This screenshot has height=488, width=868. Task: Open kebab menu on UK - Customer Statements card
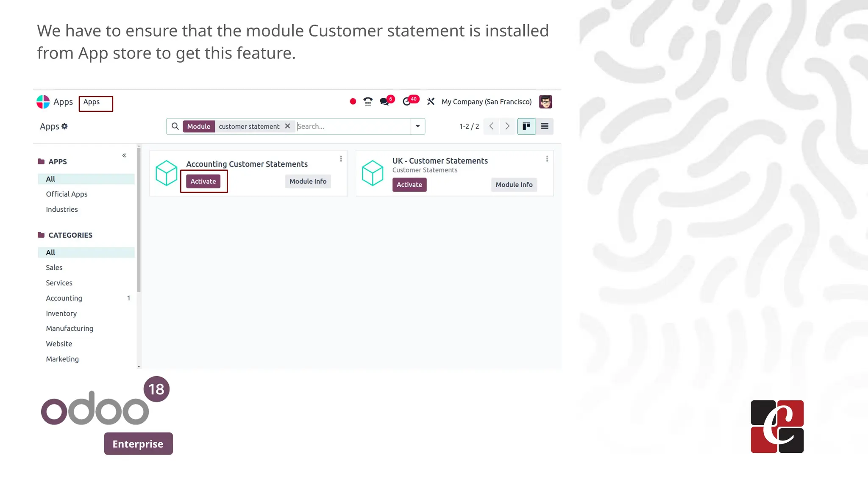pyautogui.click(x=547, y=159)
